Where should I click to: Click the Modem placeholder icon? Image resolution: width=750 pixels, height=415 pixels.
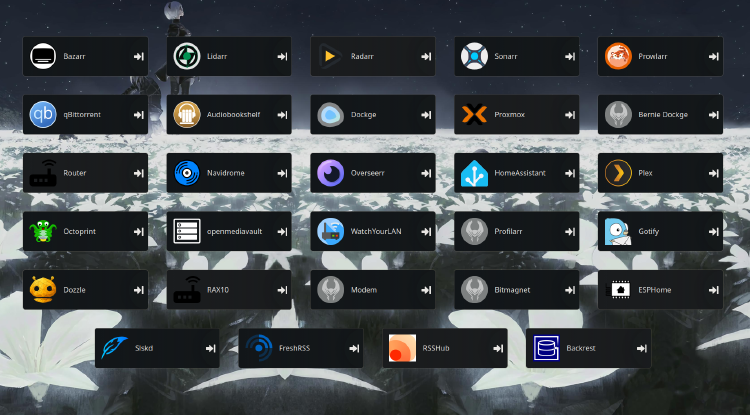pos(331,290)
